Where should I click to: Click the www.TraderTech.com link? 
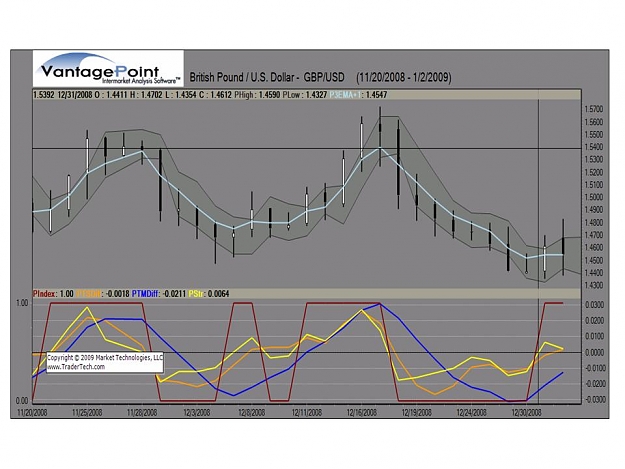point(76,367)
